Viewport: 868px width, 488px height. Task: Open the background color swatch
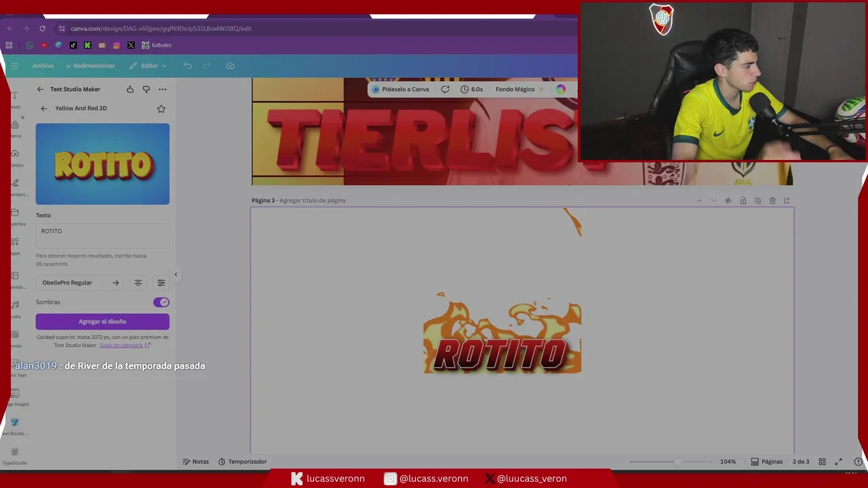tap(561, 89)
